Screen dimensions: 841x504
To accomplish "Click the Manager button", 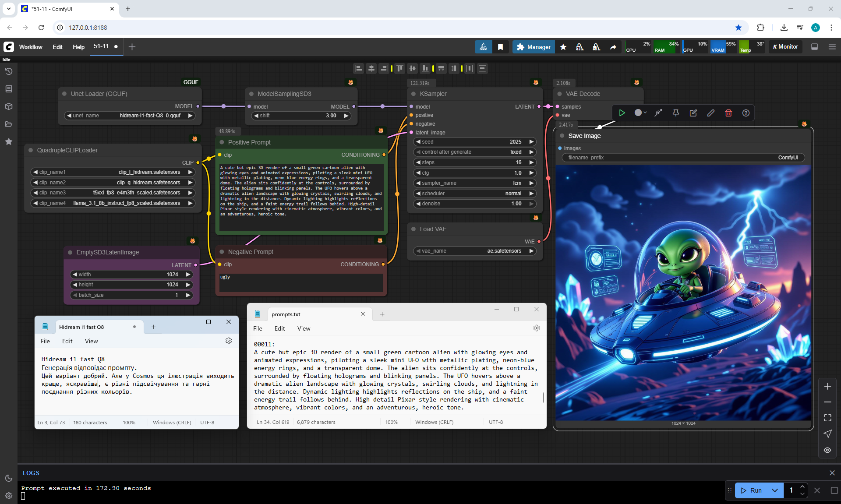I will click(x=534, y=47).
